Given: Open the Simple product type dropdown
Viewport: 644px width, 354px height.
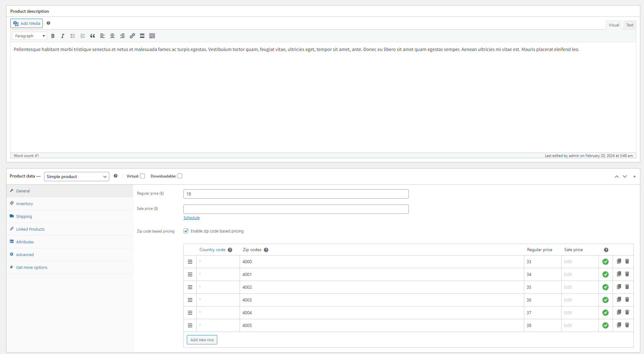Looking at the screenshot, I should click(76, 177).
